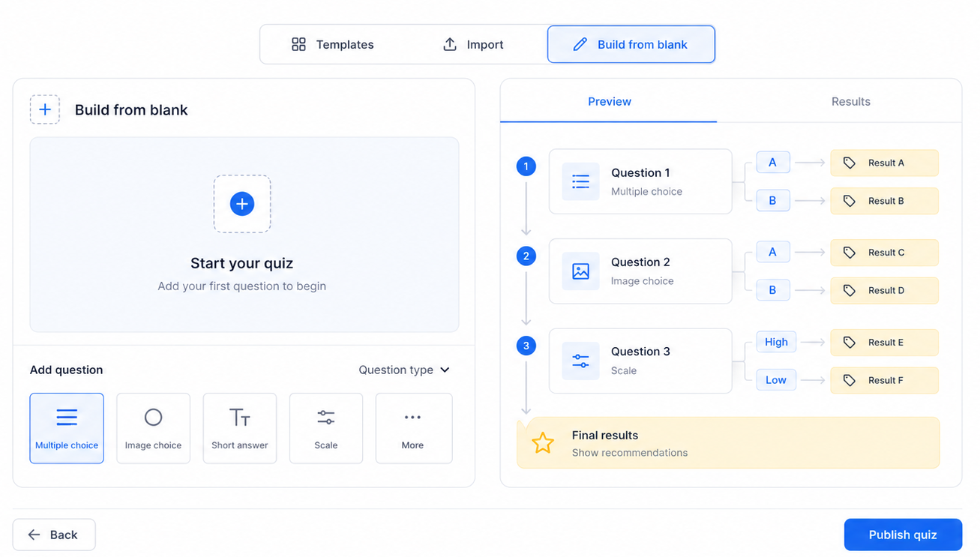Screen dimensions: 980x557
Task: Click the star icon in Final results
Action: click(543, 443)
